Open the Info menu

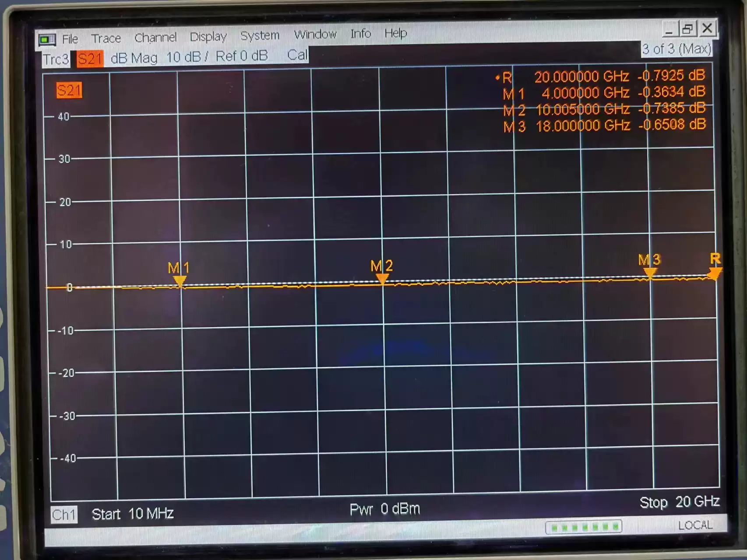click(360, 34)
